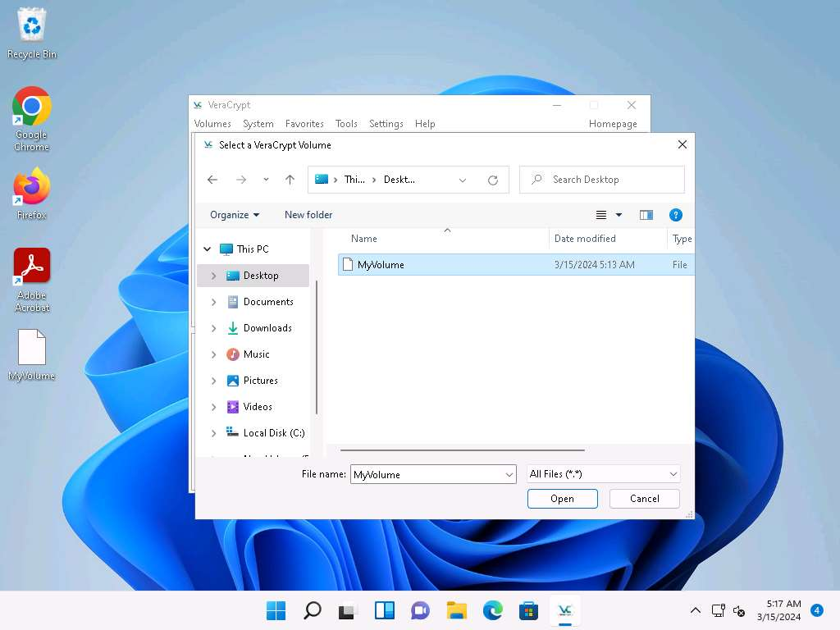
Task: Refresh the Desktop folder listing
Action: pos(493,180)
